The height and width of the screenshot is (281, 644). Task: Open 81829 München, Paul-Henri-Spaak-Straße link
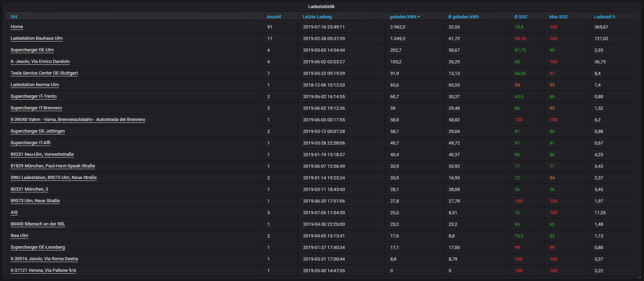pos(53,166)
